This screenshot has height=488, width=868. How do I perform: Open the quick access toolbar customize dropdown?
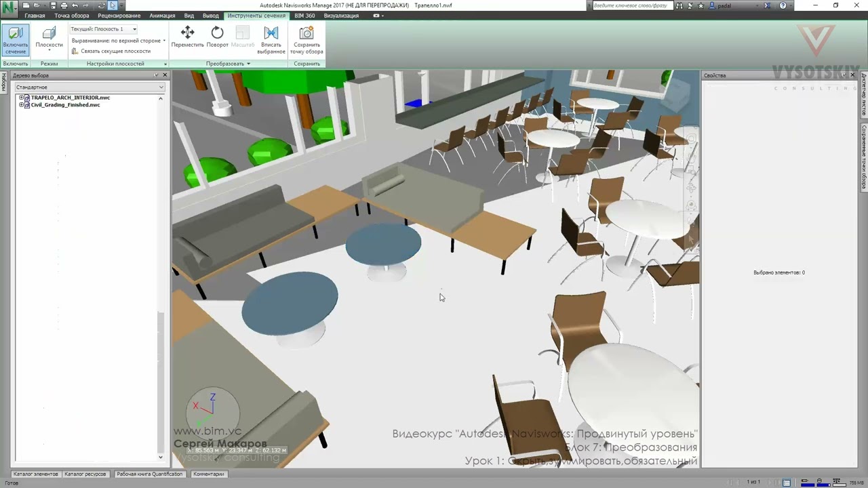click(121, 5)
